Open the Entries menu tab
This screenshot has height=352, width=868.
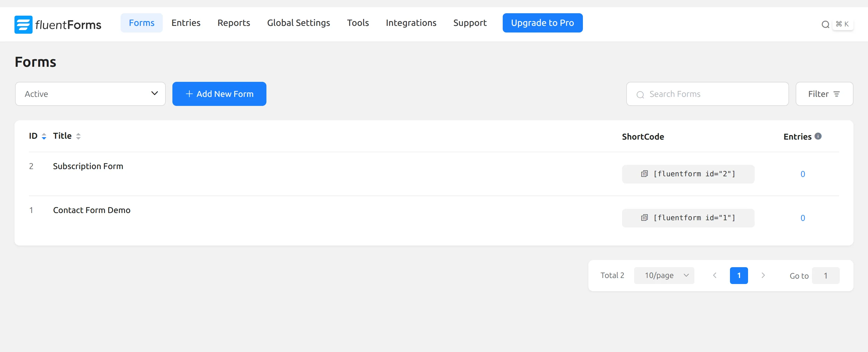pos(186,23)
